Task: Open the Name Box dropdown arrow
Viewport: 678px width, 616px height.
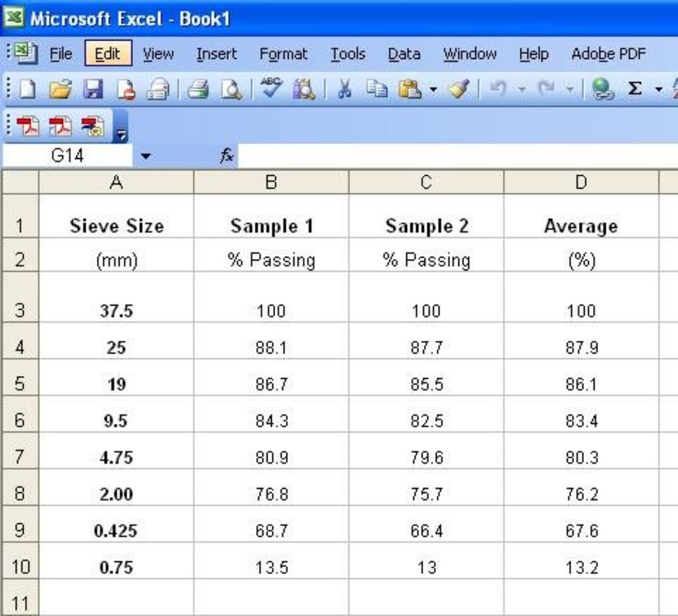Action: 145,156
